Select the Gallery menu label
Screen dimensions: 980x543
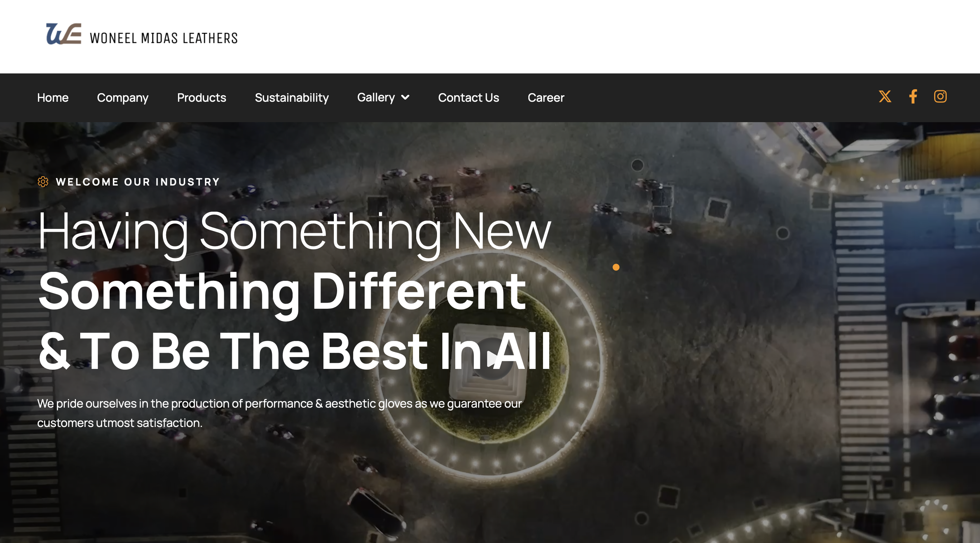click(x=376, y=97)
